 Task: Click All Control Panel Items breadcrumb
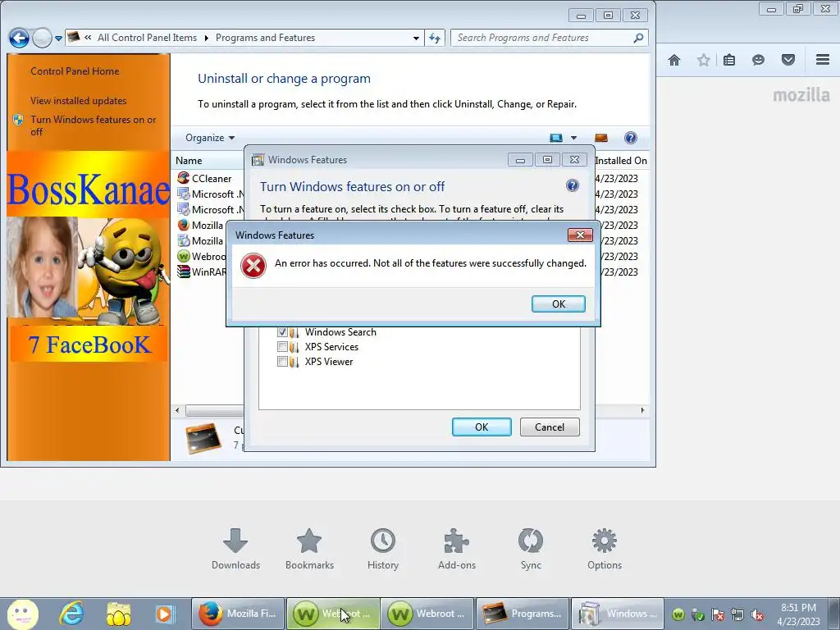point(147,38)
